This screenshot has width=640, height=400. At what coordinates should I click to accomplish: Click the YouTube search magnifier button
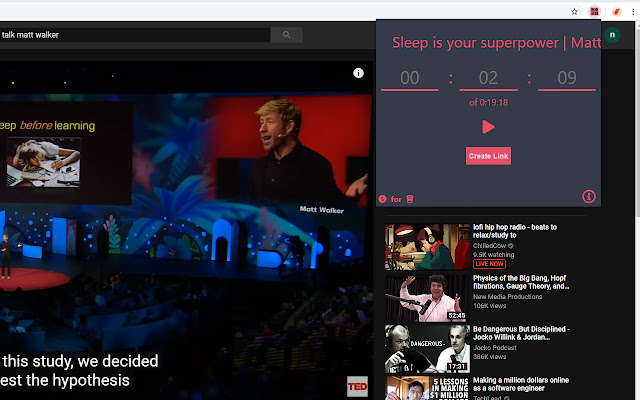(287, 35)
